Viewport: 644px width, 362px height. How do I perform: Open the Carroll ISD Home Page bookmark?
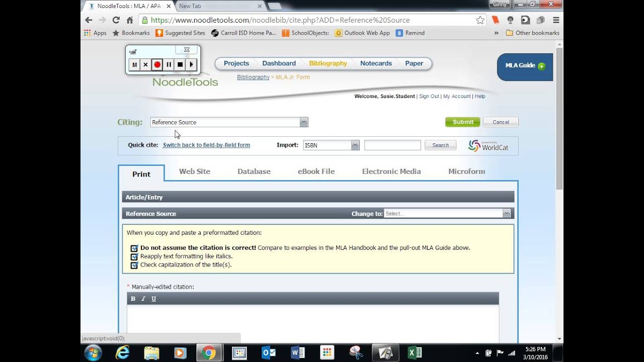pos(244,33)
